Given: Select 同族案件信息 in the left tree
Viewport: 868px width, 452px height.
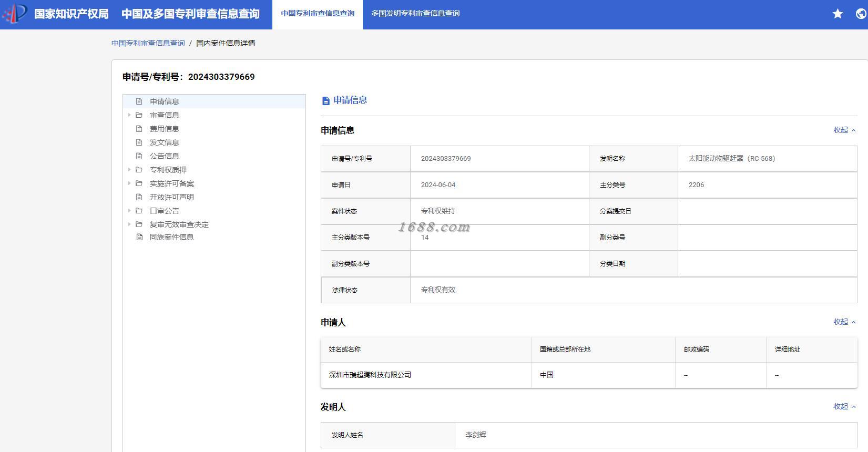Looking at the screenshot, I should click(172, 237).
